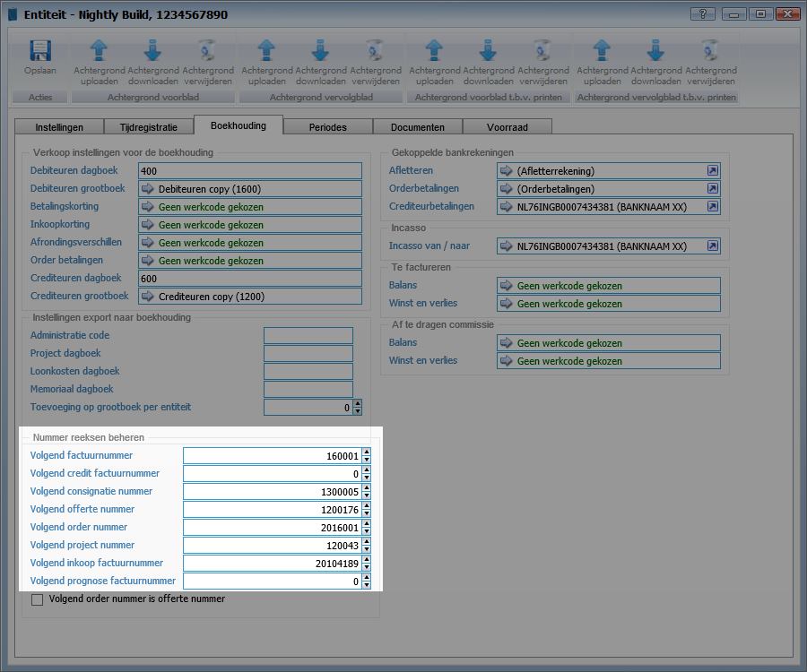Image resolution: width=807 pixels, height=672 pixels.
Task: Increase Volgend factuurnummer with up arrow
Action: pos(367,452)
